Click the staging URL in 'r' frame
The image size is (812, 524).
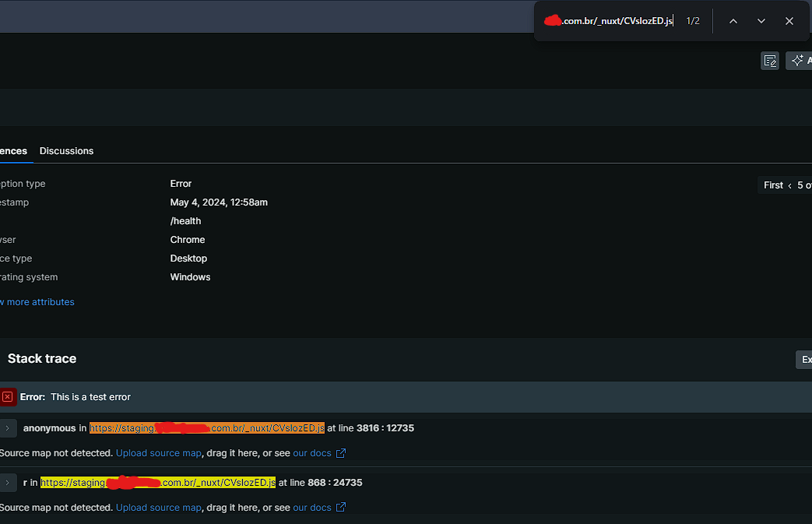[158, 483]
